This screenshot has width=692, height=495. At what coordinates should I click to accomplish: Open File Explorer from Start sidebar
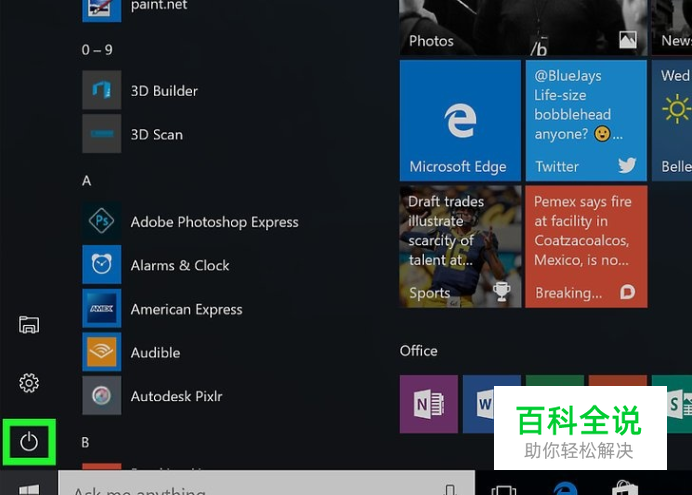pos(29,325)
